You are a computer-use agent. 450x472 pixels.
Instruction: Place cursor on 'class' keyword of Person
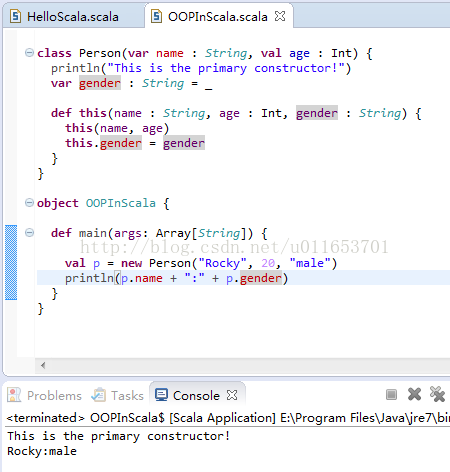(54, 53)
